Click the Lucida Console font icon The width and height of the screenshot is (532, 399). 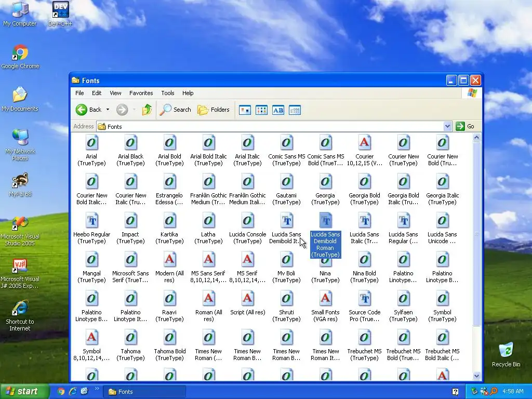(x=247, y=220)
